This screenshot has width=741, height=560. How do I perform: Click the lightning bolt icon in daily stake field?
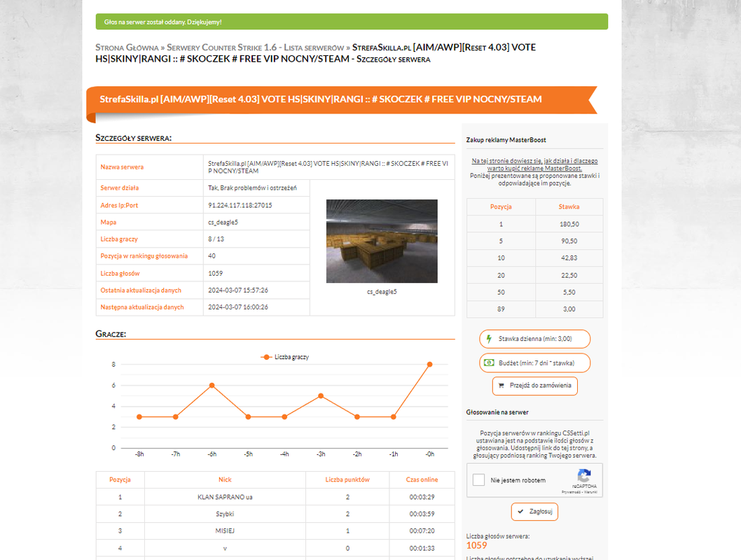coord(489,339)
